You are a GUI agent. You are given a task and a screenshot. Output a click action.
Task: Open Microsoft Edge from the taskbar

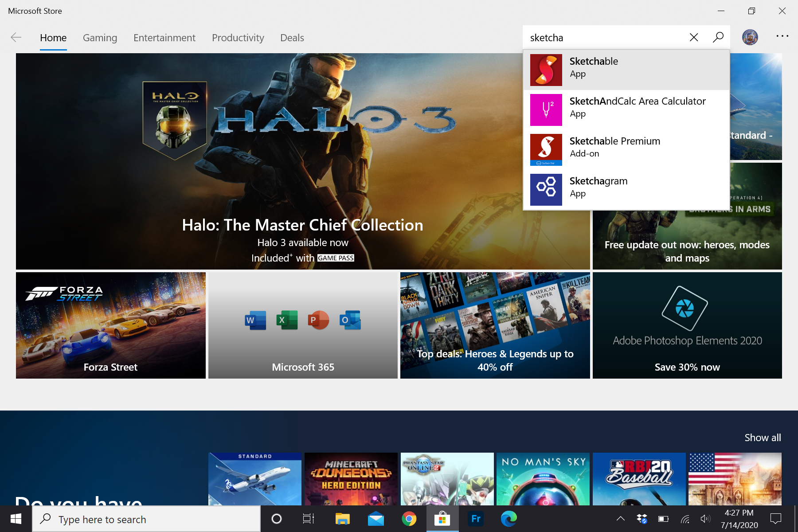point(509,519)
